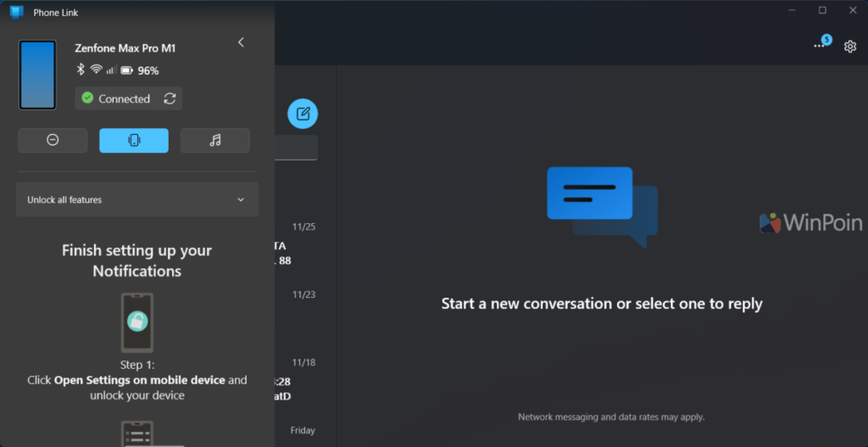
Task: Click the Phone Link app icon in title bar
Action: pos(16,12)
